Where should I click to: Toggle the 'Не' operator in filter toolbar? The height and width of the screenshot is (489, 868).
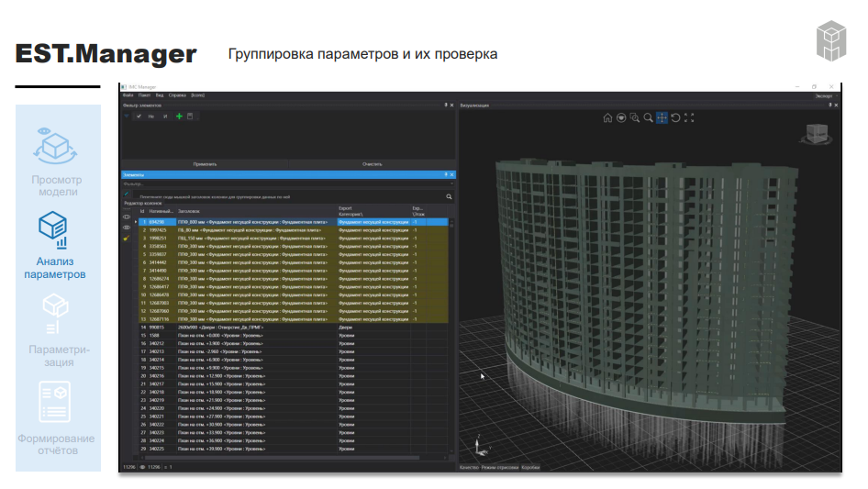click(x=151, y=117)
